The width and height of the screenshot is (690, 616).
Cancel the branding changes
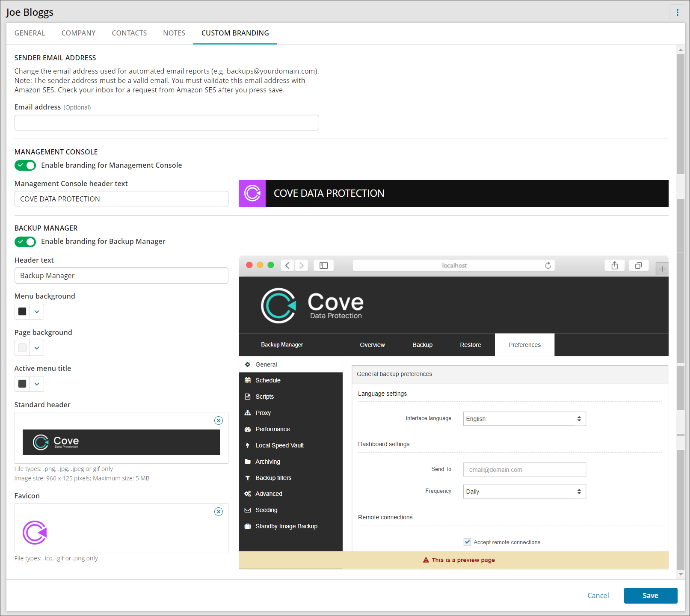coord(598,595)
